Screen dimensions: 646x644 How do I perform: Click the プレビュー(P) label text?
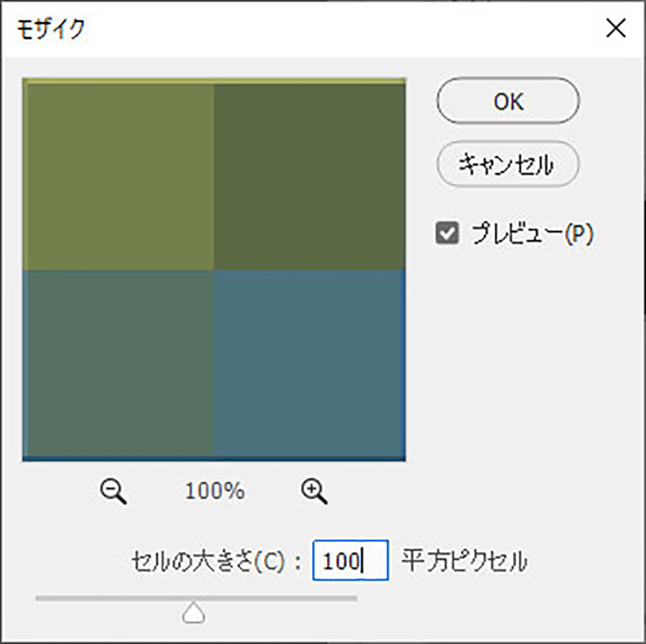click(x=533, y=233)
